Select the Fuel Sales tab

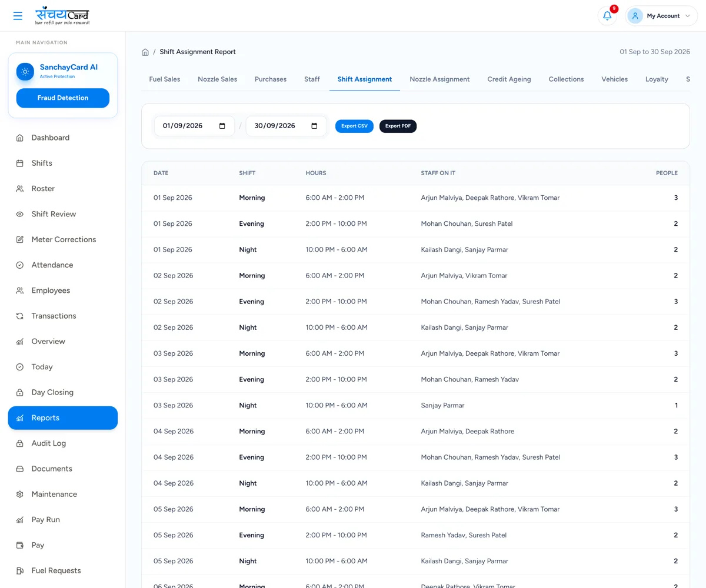click(x=165, y=79)
